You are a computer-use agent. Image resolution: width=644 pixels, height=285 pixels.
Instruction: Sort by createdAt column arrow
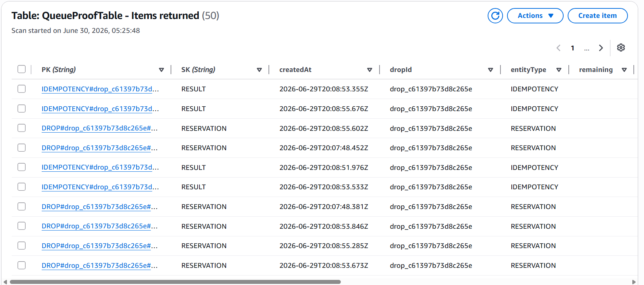[370, 70]
